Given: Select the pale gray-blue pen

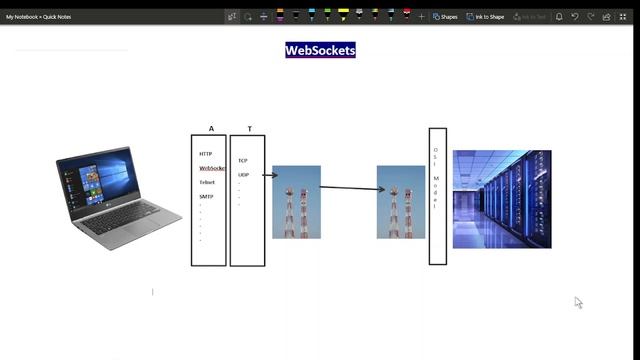Looking at the screenshot, I should click(391, 16).
